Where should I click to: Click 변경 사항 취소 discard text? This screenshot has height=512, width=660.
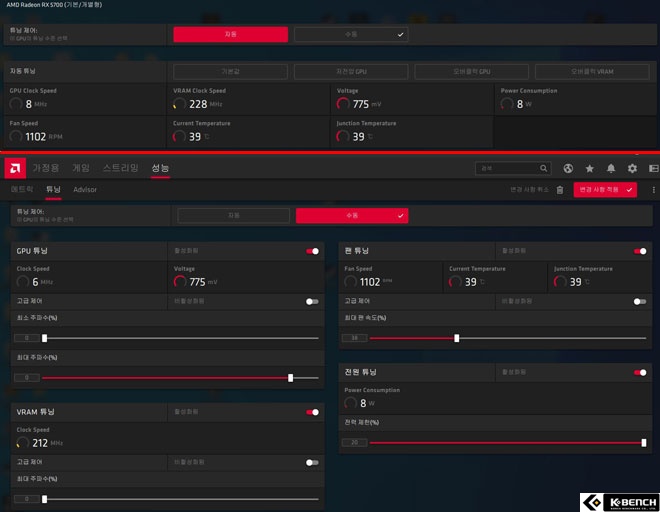coord(529,190)
